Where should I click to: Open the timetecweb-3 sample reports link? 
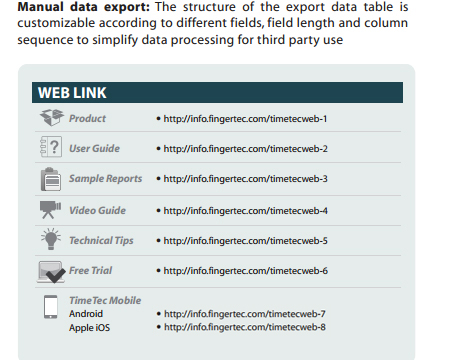[245, 179]
